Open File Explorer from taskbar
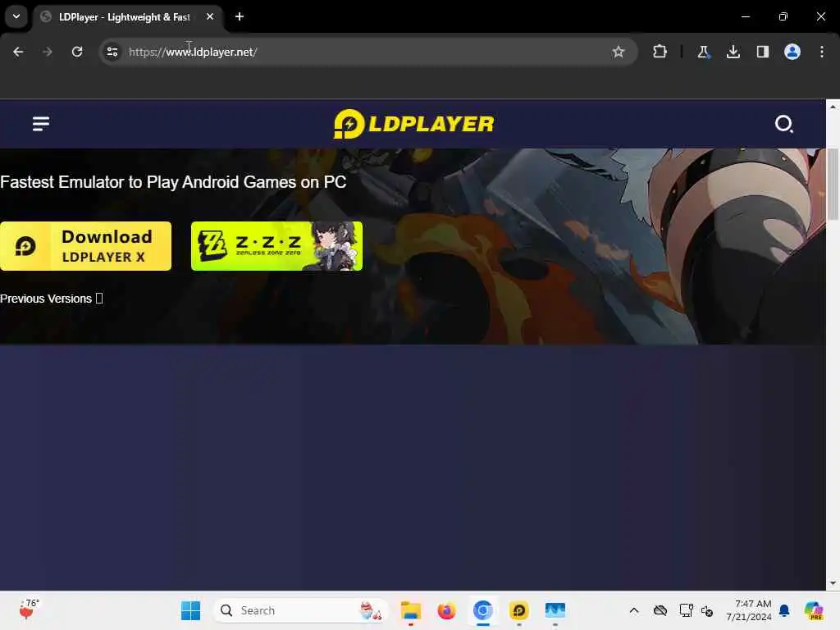Screen dimensions: 840x630 (x=411, y=610)
